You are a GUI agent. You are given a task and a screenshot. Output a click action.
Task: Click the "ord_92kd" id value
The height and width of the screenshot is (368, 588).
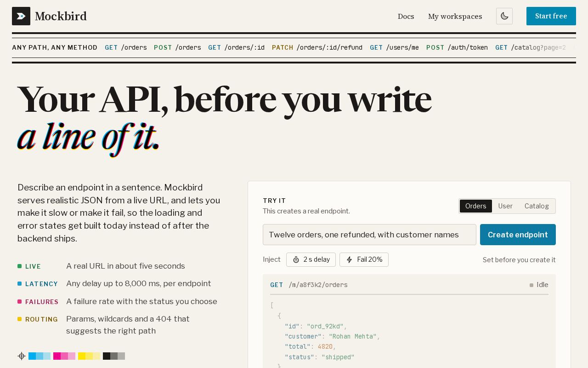point(325,326)
